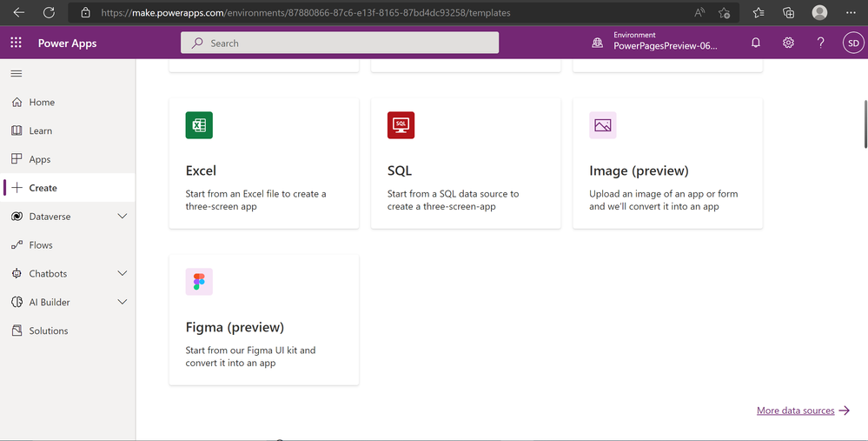Open the help question mark
Viewport: 868px width, 441px height.
coord(820,43)
